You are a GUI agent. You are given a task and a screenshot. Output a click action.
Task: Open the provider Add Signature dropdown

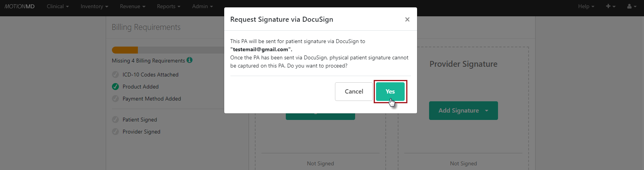point(463,111)
